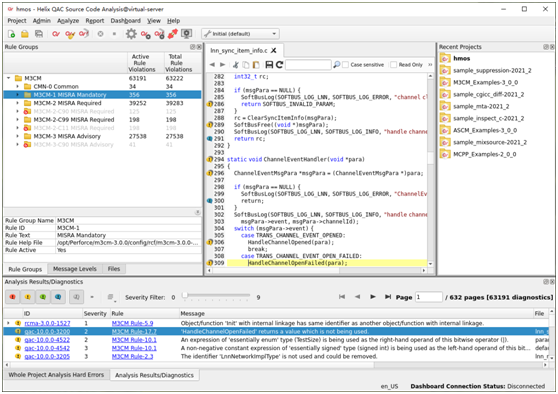Toggle the yellow warning diagnostics filter button

28,297
